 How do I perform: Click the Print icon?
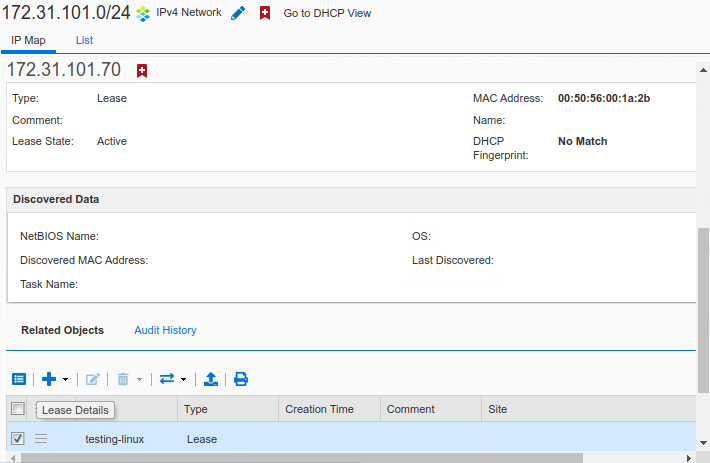241,379
